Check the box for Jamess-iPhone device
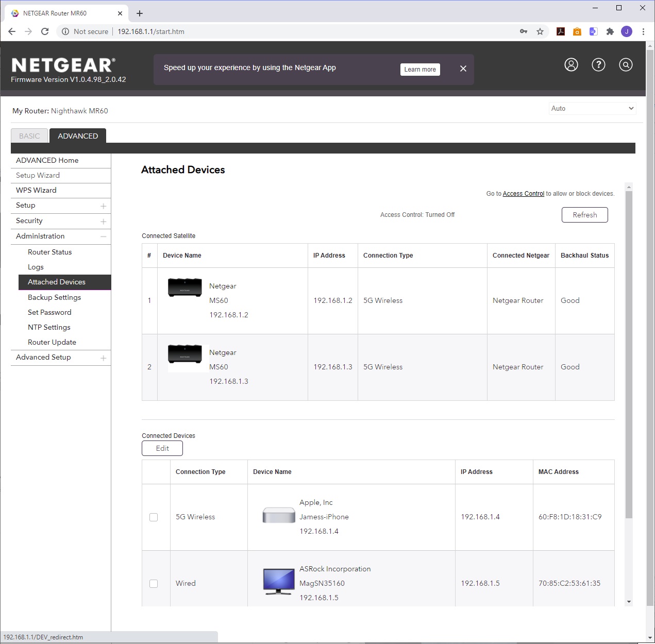 click(154, 517)
